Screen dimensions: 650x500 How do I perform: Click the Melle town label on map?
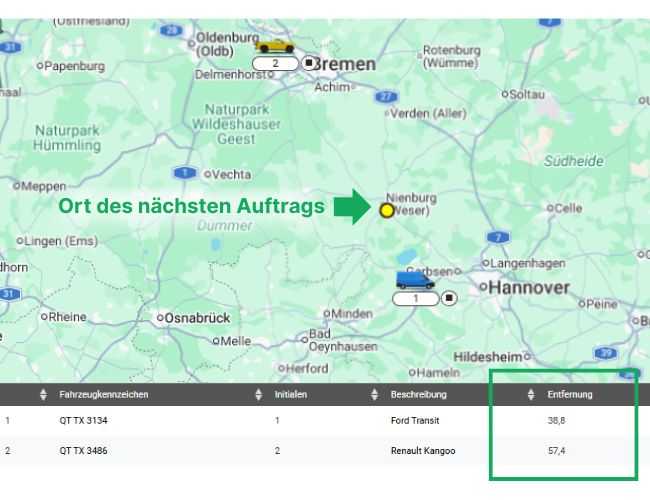click(x=235, y=341)
